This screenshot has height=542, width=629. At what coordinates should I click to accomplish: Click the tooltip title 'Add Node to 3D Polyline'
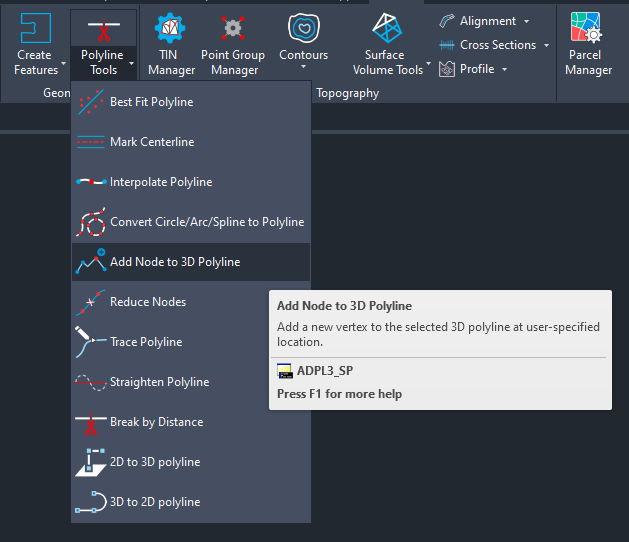(344, 306)
